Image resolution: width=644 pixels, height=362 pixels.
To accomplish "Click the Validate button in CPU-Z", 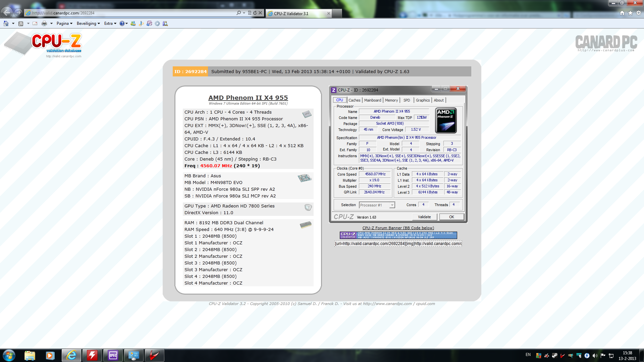I will click(424, 217).
